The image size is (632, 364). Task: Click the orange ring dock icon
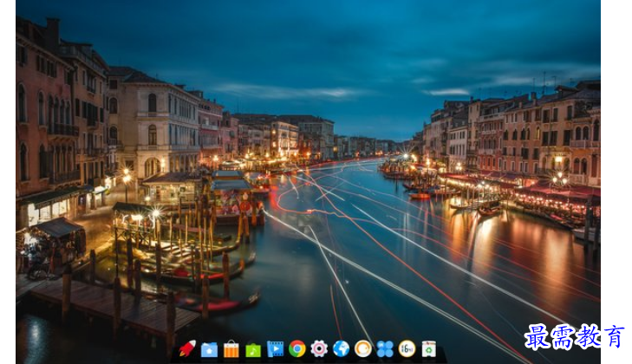[363, 348]
